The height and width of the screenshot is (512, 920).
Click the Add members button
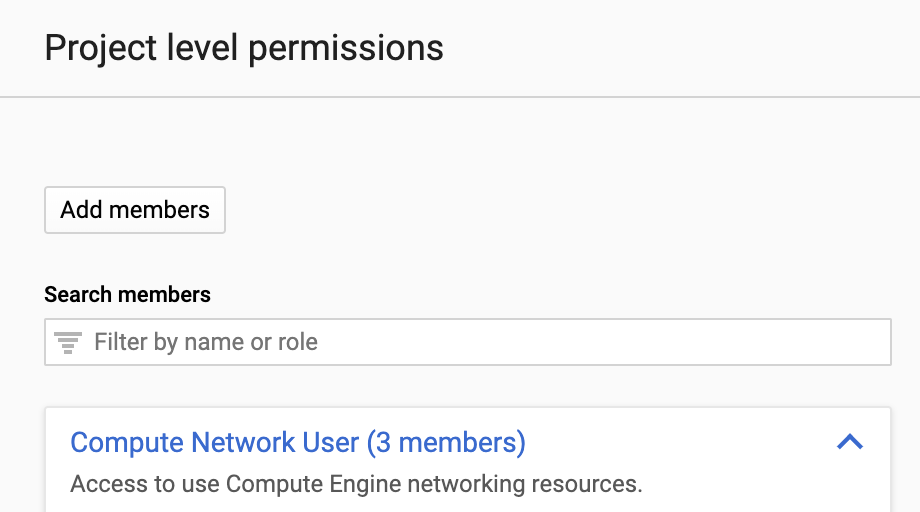(x=135, y=210)
